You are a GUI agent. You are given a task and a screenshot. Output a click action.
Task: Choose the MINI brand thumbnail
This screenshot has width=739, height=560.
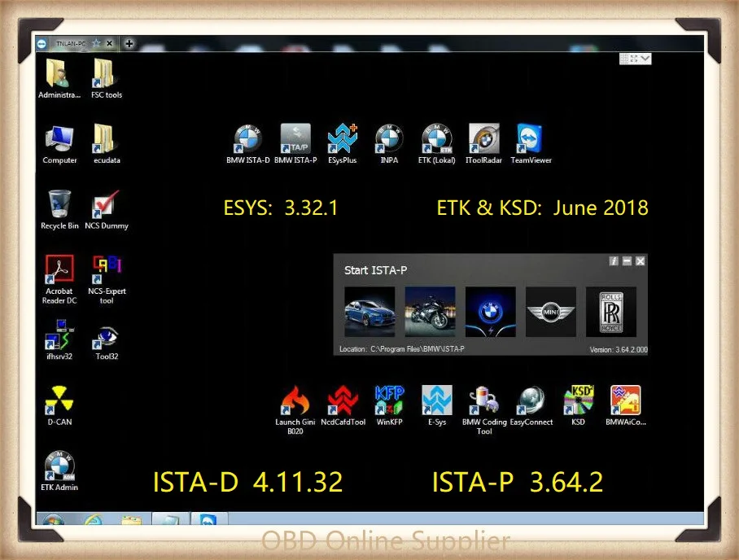(x=550, y=312)
